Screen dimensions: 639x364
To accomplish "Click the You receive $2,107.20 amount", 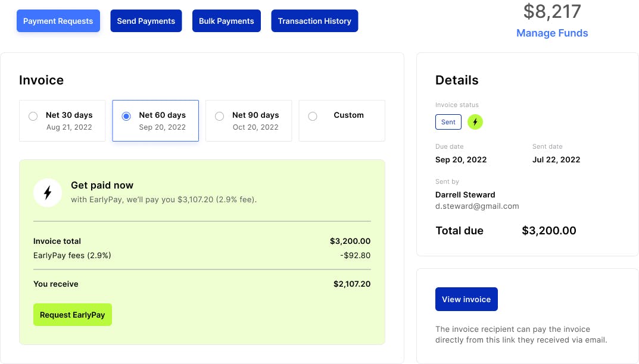I will coord(352,284).
